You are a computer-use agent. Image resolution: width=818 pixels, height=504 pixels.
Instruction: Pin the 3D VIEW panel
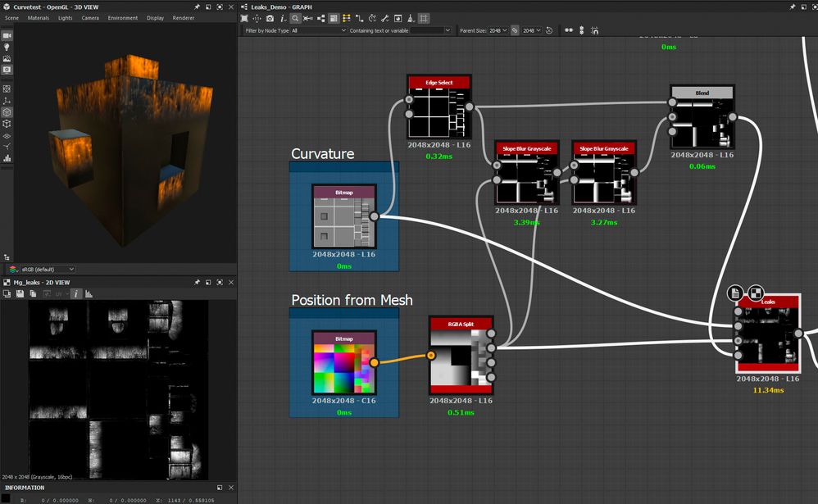pyautogui.click(x=198, y=7)
